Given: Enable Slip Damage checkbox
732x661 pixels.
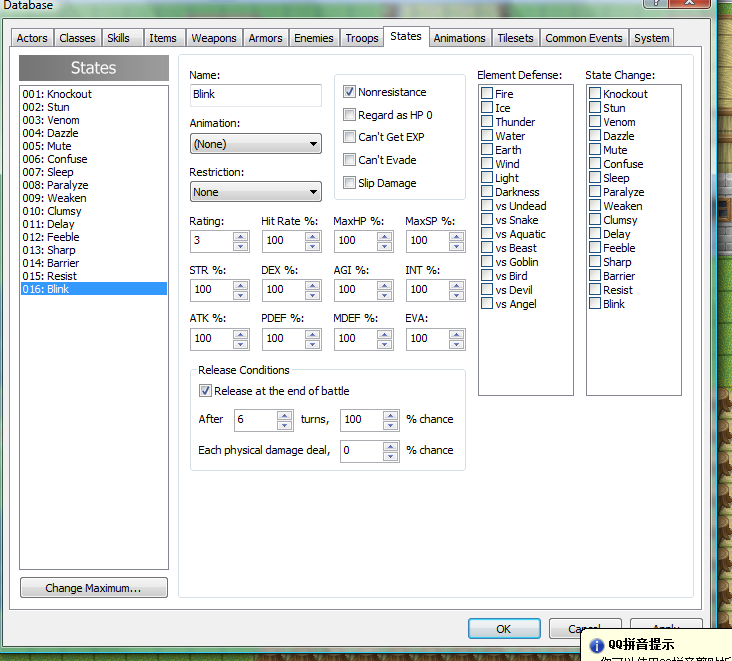Looking at the screenshot, I should click(x=349, y=183).
